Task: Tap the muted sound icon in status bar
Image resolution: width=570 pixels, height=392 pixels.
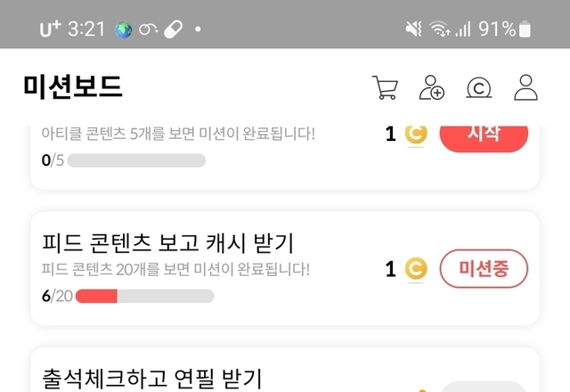Action: pyautogui.click(x=414, y=29)
